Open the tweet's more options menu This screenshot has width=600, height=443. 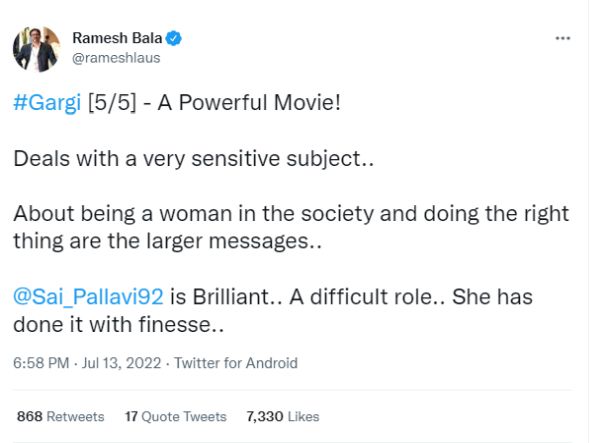click(562, 38)
